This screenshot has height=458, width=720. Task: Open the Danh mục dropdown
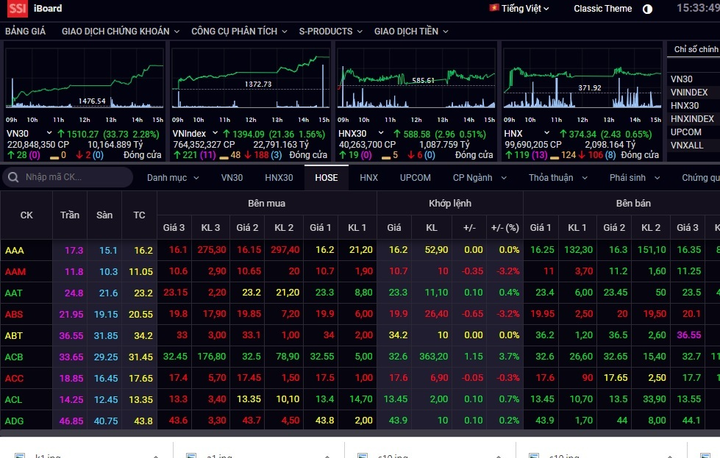(x=173, y=178)
